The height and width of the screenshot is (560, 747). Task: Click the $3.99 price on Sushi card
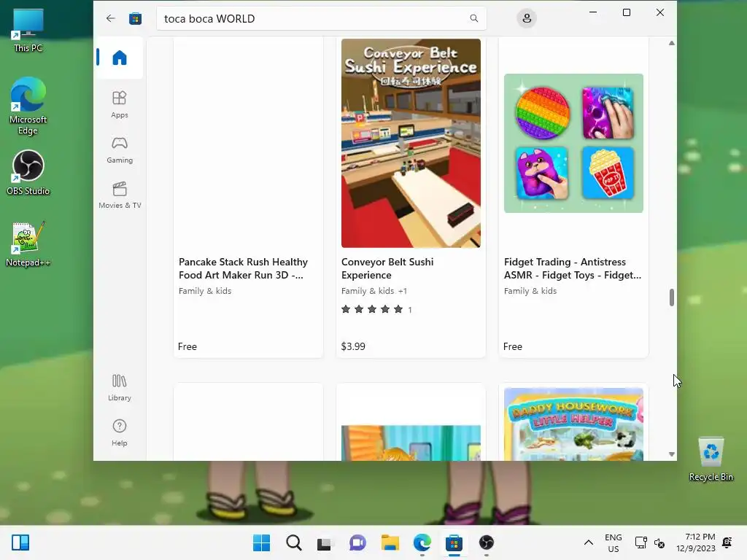(x=353, y=346)
